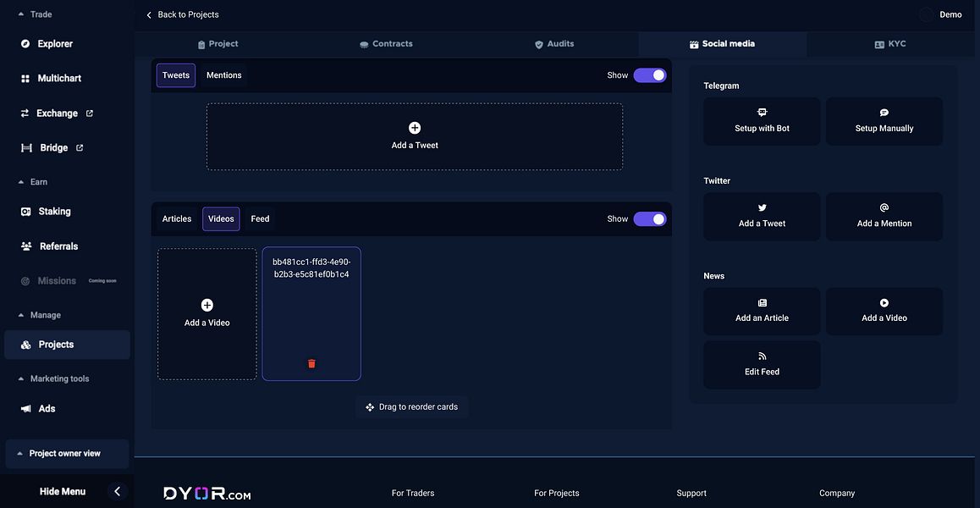Click Twitter bird Add a Tweet button

tap(762, 217)
